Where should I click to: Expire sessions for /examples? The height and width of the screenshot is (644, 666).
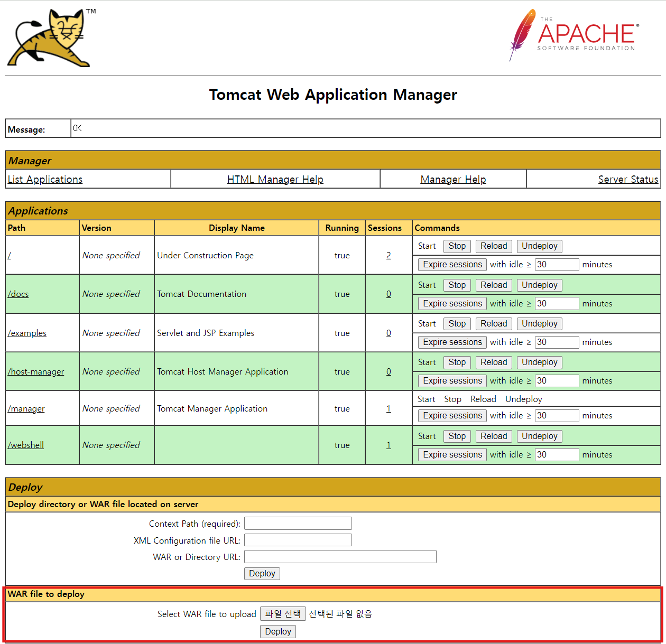click(452, 342)
